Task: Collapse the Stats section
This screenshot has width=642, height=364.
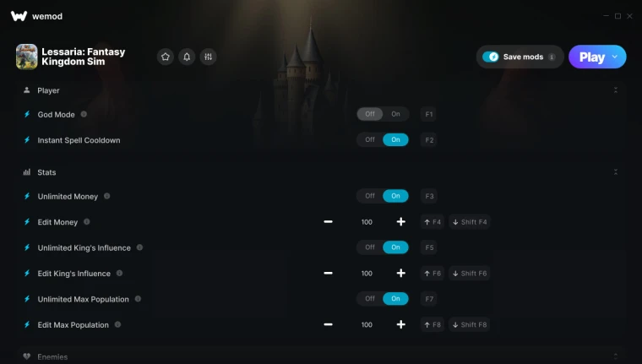Action: 615,172
